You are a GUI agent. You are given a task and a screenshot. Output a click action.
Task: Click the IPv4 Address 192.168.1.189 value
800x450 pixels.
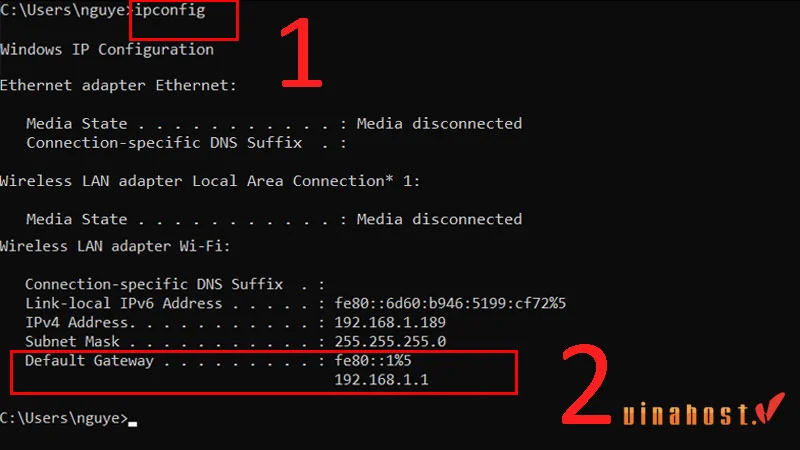coord(390,322)
